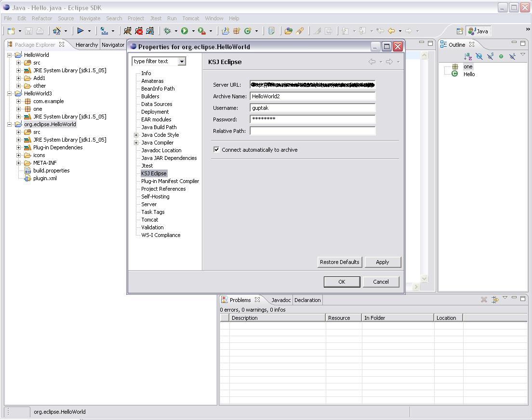Viewport: 532px width, 420px height.
Task: Click the New Java Package toolbar icon
Action: pyautogui.click(x=237, y=31)
